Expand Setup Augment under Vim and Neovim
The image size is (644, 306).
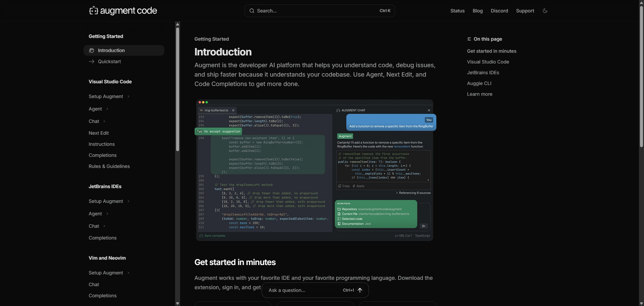[x=128, y=273]
